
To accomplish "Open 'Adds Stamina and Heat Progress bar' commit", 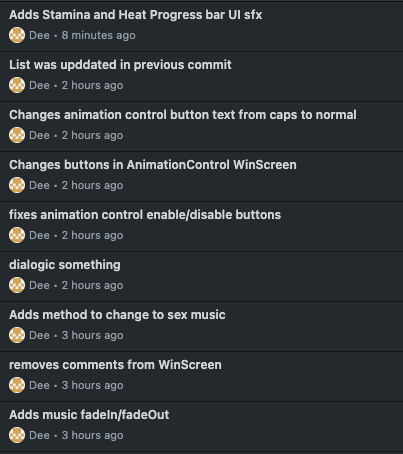I will pyautogui.click(x=135, y=15).
